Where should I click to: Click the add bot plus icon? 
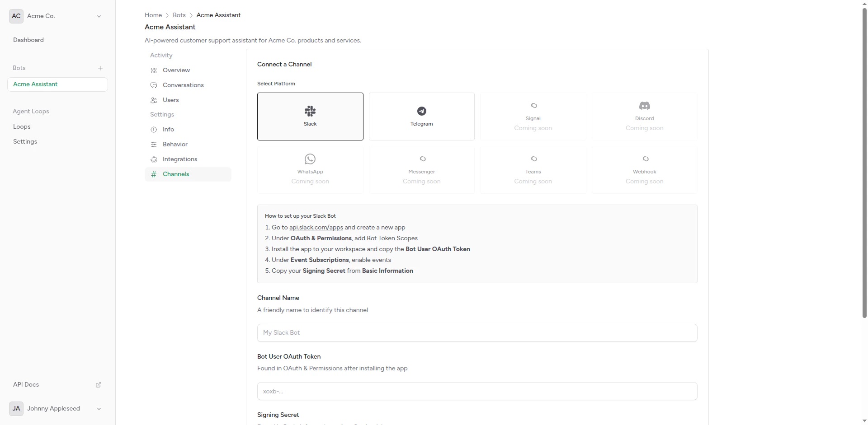[x=100, y=68]
